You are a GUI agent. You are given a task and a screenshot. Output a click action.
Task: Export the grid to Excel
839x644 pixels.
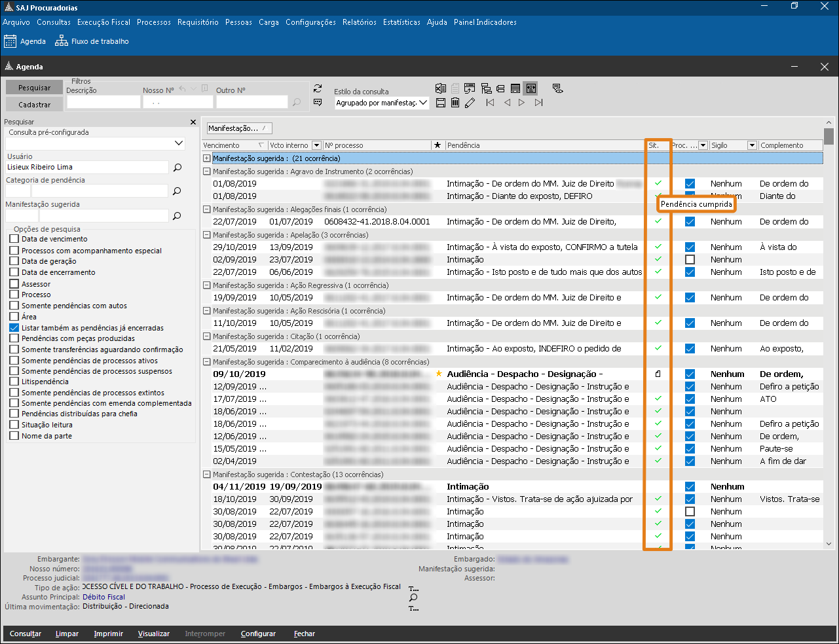pos(441,88)
